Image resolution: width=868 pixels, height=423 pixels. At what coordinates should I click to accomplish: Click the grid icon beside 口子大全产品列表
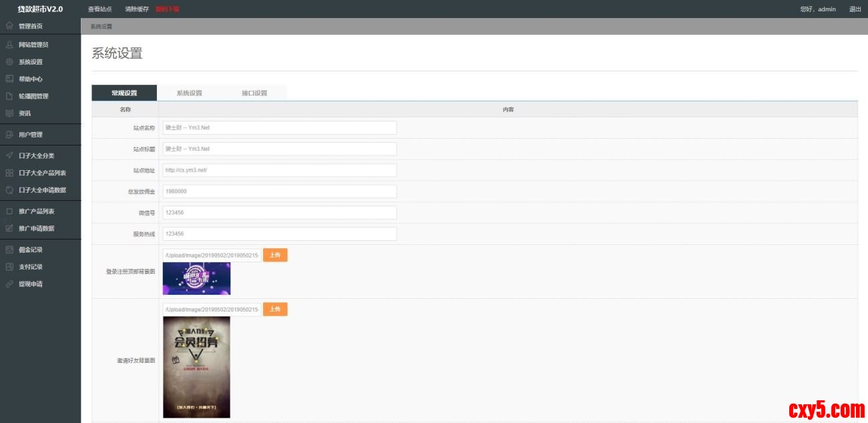[x=9, y=173]
